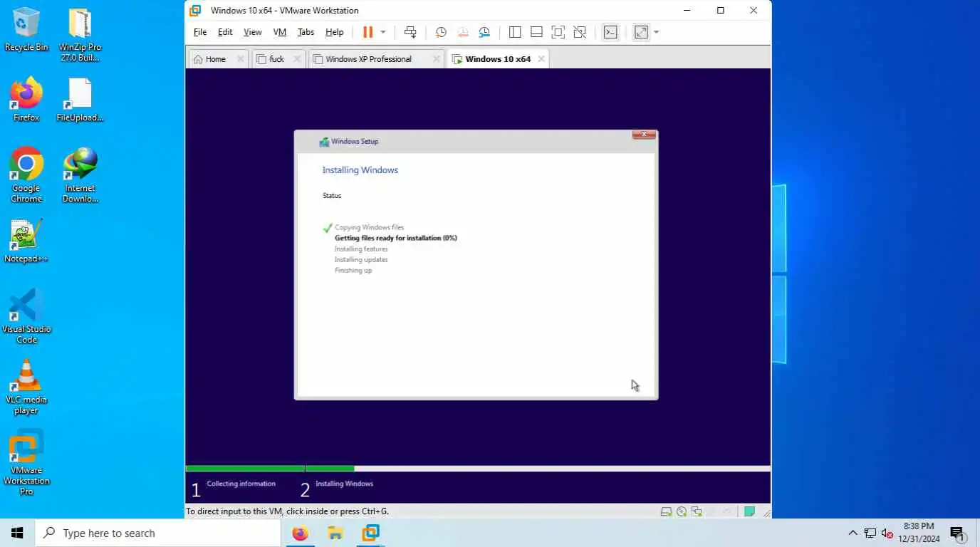Screen dimensions: 980x547
Task: Switch to Unity mode icon
Action: click(x=580, y=32)
